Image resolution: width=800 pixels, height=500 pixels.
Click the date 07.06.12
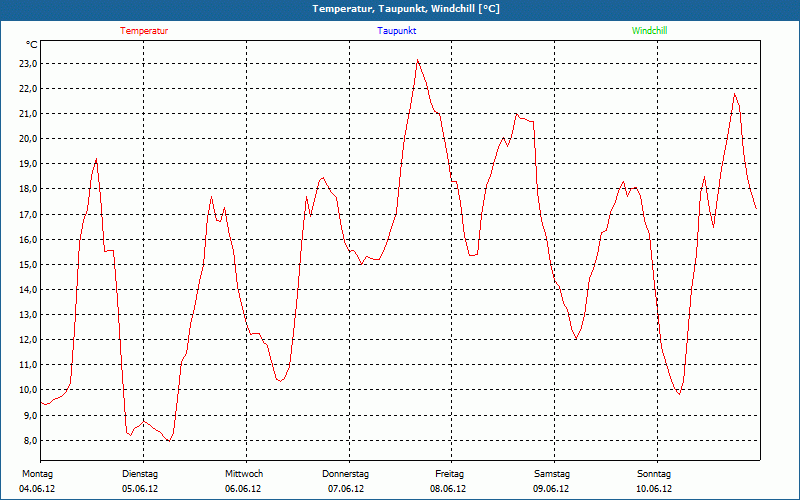click(346, 489)
